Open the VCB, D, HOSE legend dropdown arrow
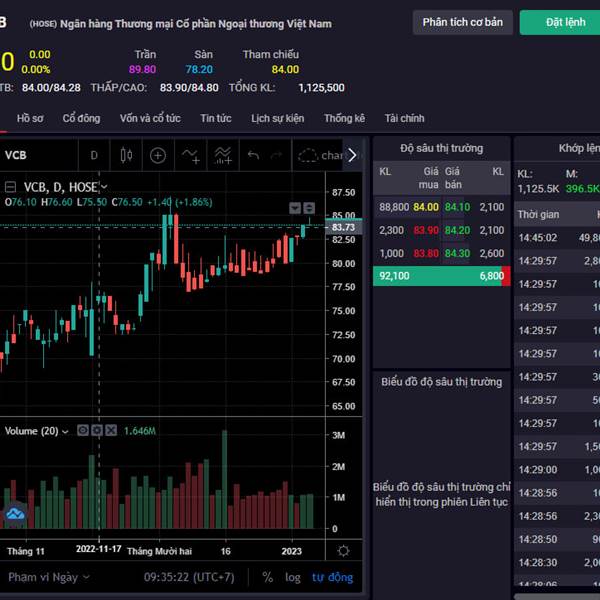600x600 pixels. tap(104, 187)
